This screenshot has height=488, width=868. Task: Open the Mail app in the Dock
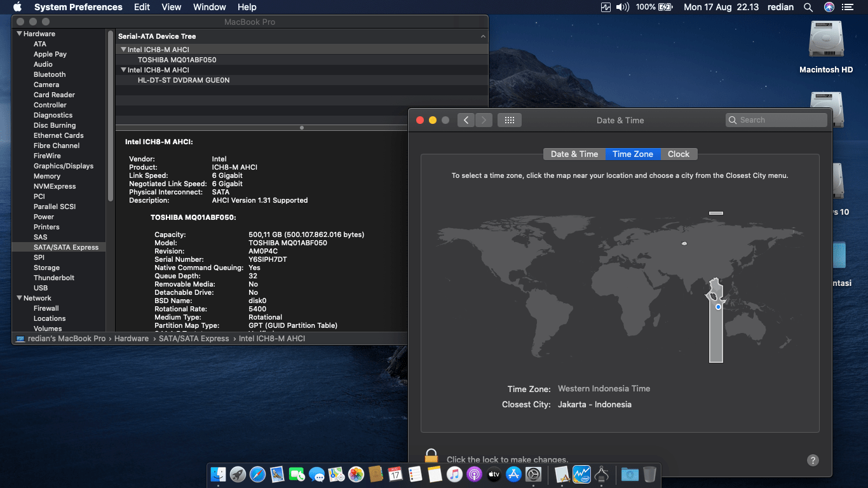pos(277,474)
